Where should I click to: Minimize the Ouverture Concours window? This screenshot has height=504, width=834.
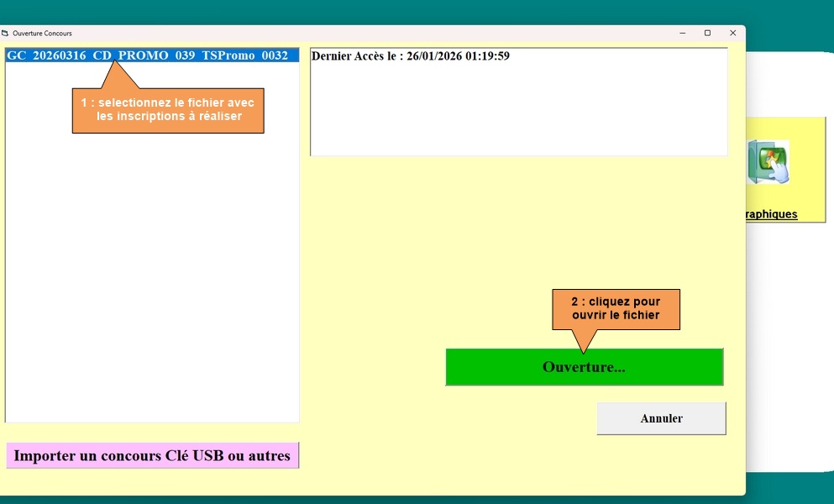[x=681, y=33]
